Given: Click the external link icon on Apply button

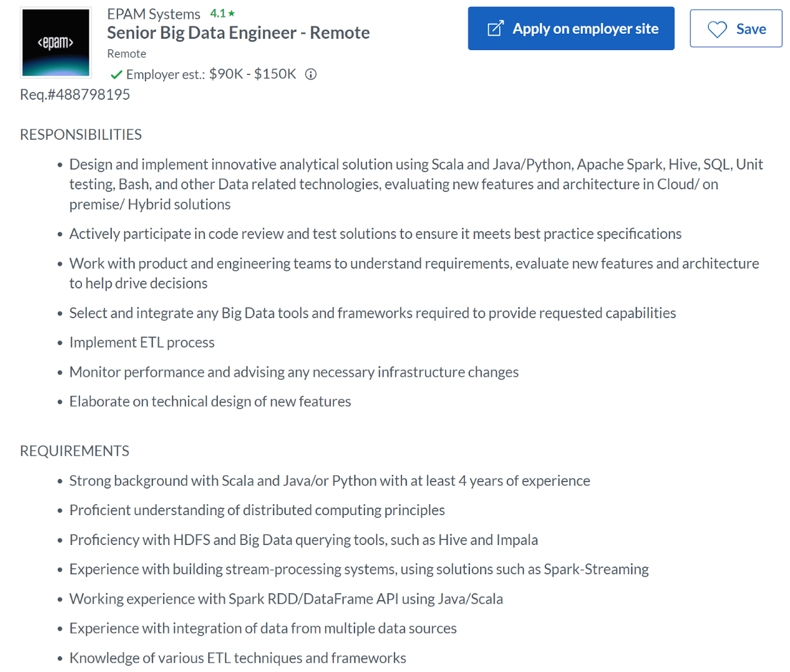Looking at the screenshot, I should pyautogui.click(x=496, y=28).
